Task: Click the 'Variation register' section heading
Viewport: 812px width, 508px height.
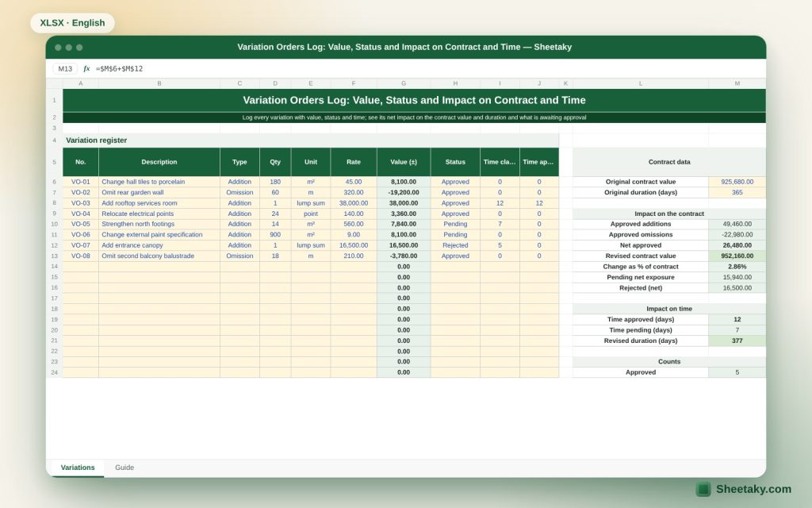Action: tap(311, 140)
